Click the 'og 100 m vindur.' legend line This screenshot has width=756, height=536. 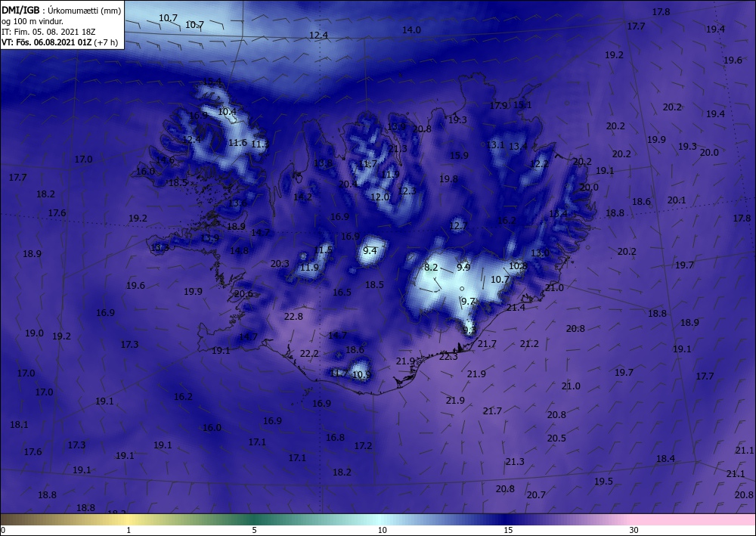[33, 21]
